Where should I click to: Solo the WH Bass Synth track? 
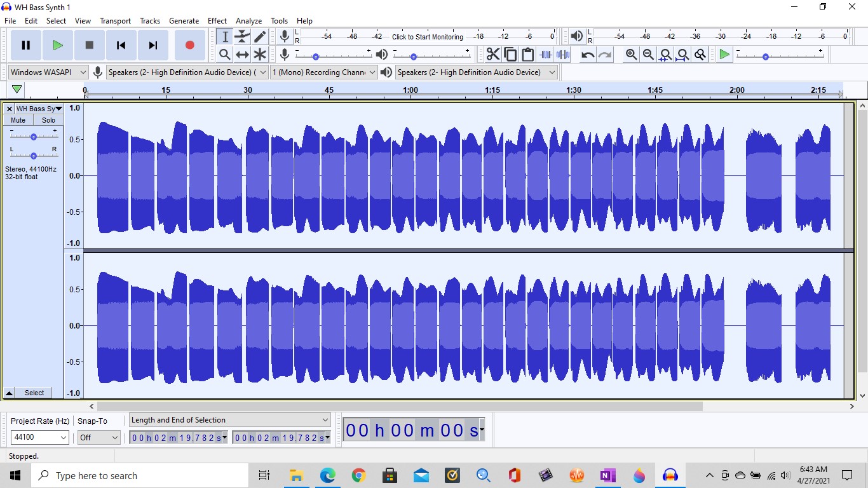pos(48,120)
